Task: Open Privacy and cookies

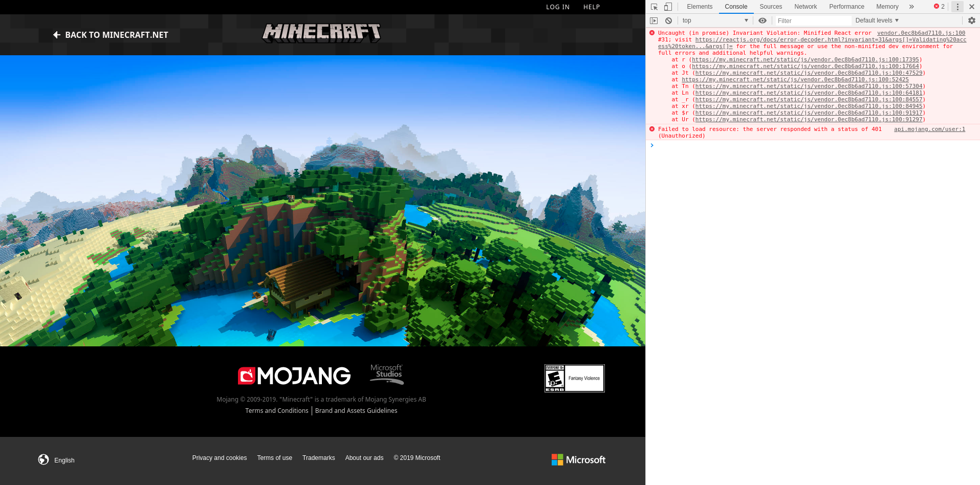Action: click(x=220, y=458)
